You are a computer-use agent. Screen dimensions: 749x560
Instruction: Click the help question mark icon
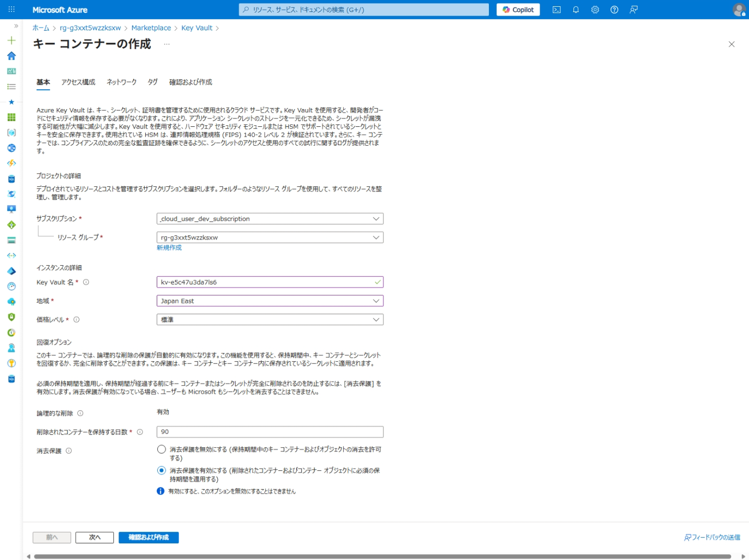[614, 9]
